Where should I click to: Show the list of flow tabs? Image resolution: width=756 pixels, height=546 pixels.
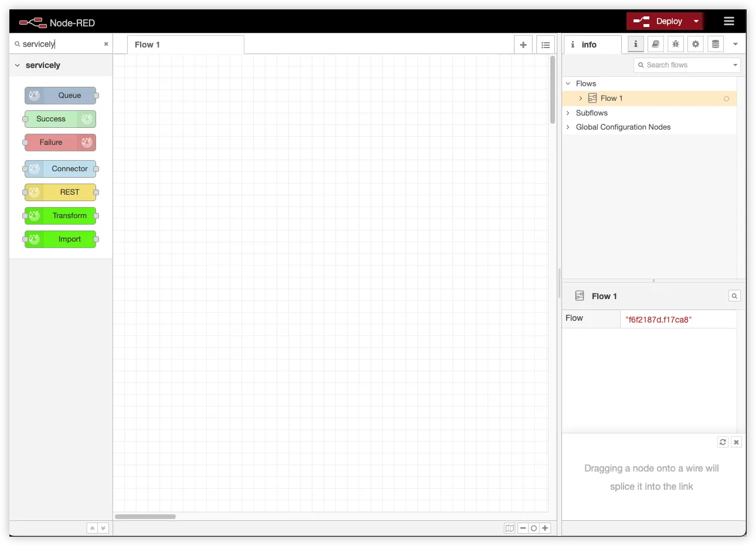546,45
